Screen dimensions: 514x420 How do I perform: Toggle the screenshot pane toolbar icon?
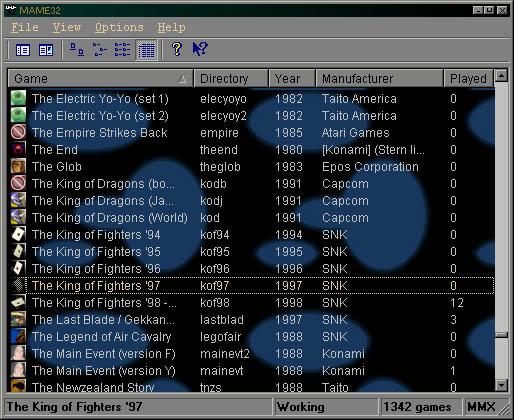click(x=46, y=50)
